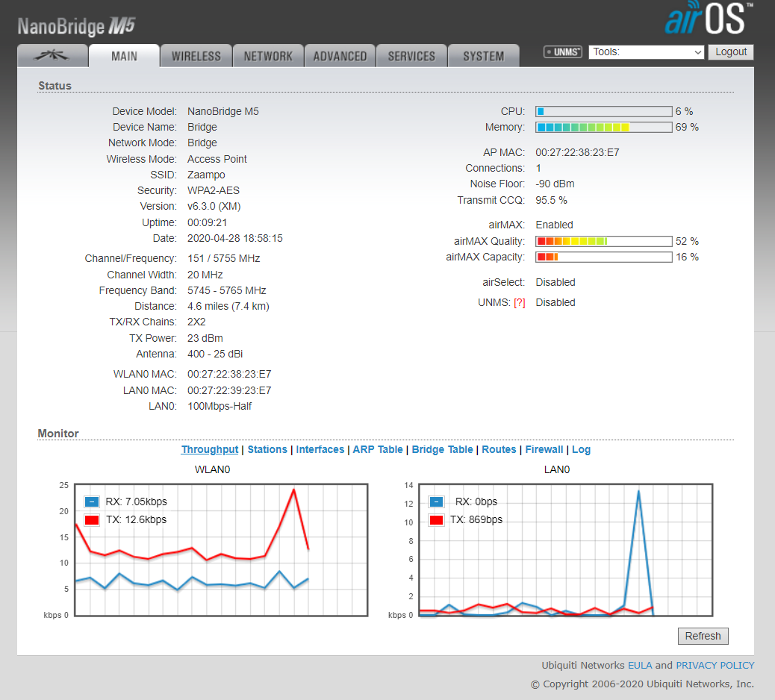The height and width of the screenshot is (700, 775).
Task: Open the Throughput monitor link
Action: click(210, 449)
